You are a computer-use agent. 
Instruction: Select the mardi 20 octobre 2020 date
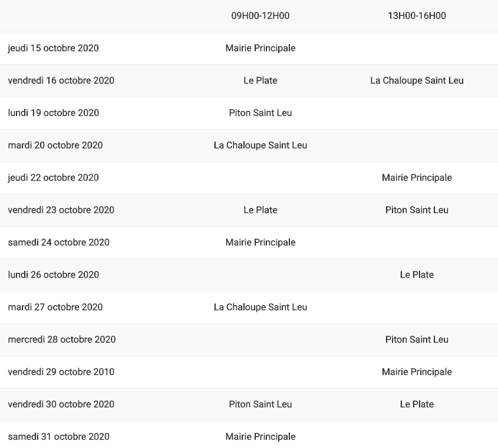55,145
